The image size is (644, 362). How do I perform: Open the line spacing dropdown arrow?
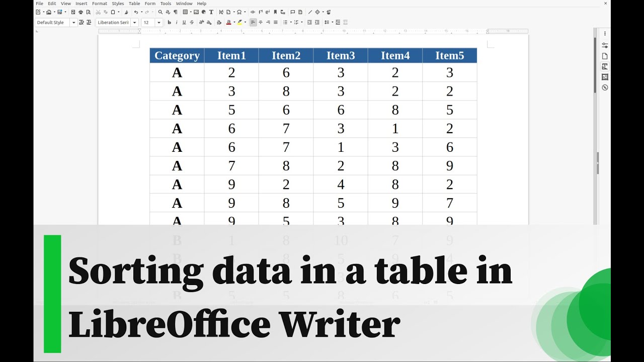333,22
